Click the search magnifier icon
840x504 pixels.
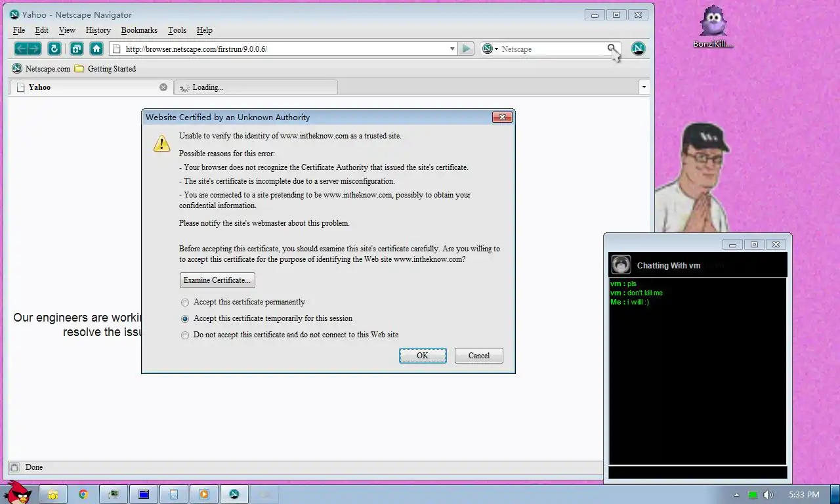pos(612,49)
